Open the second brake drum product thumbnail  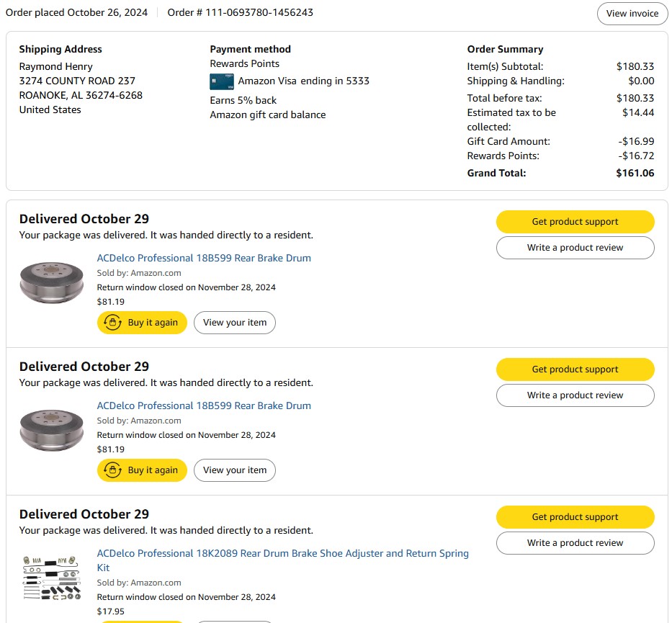coord(52,430)
